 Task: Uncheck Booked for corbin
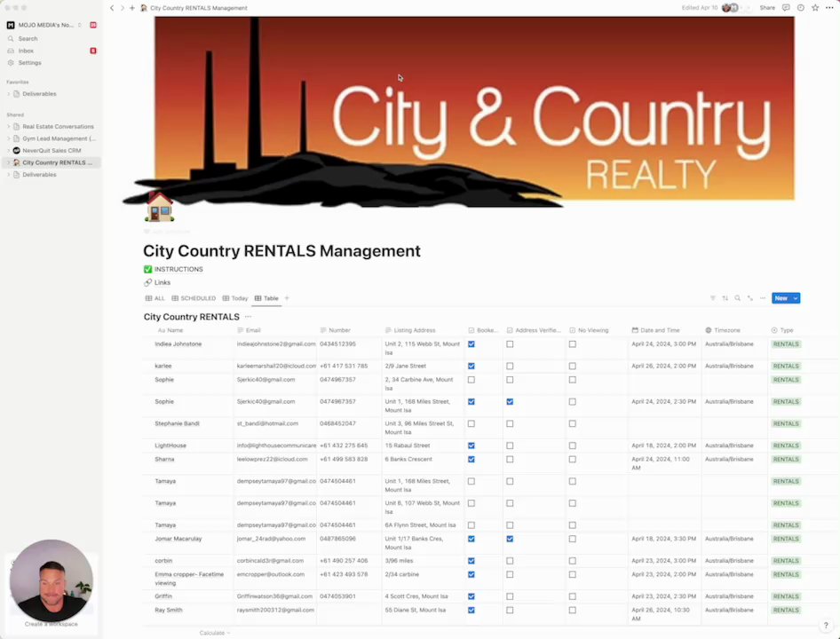click(472, 561)
